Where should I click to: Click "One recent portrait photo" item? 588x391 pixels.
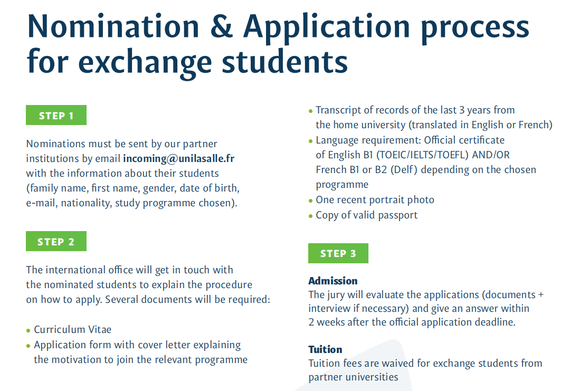click(375, 200)
